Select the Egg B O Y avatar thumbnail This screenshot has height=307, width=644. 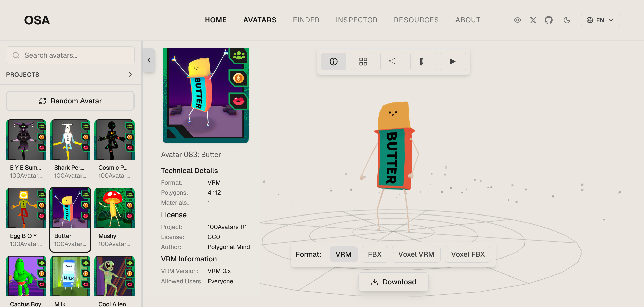[x=26, y=208]
